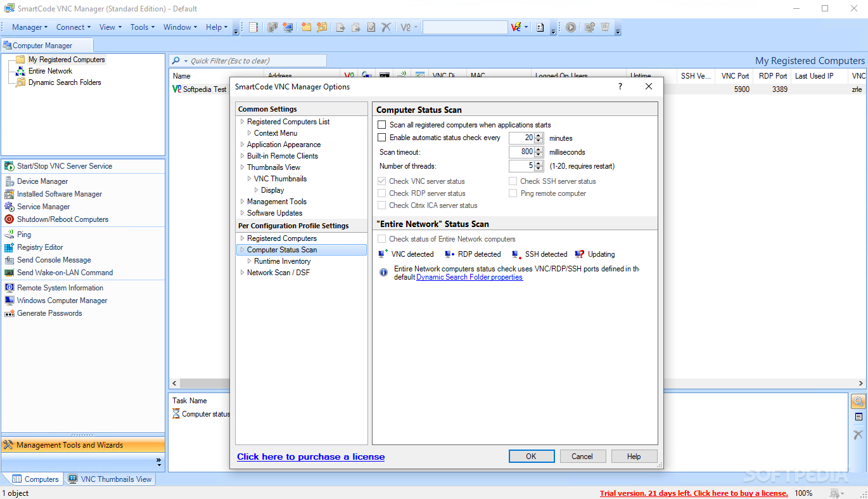Collapse Thumbnails View options node
Image resolution: width=868 pixels, height=499 pixels.
tap(242, 167)
